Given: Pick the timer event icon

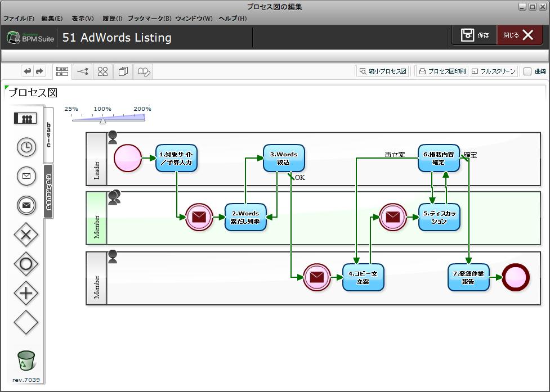Looking at the screenshot, I should click(26, 147).
